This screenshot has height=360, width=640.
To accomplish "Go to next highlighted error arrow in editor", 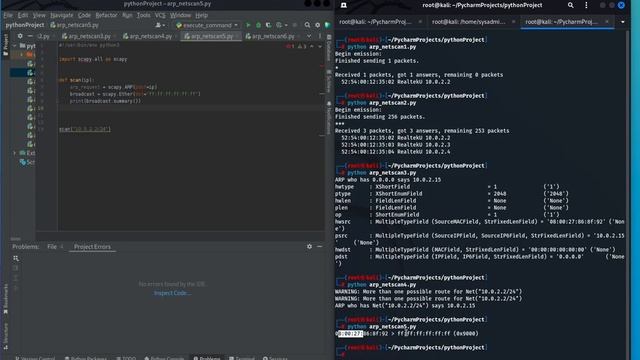I will 319,46.
